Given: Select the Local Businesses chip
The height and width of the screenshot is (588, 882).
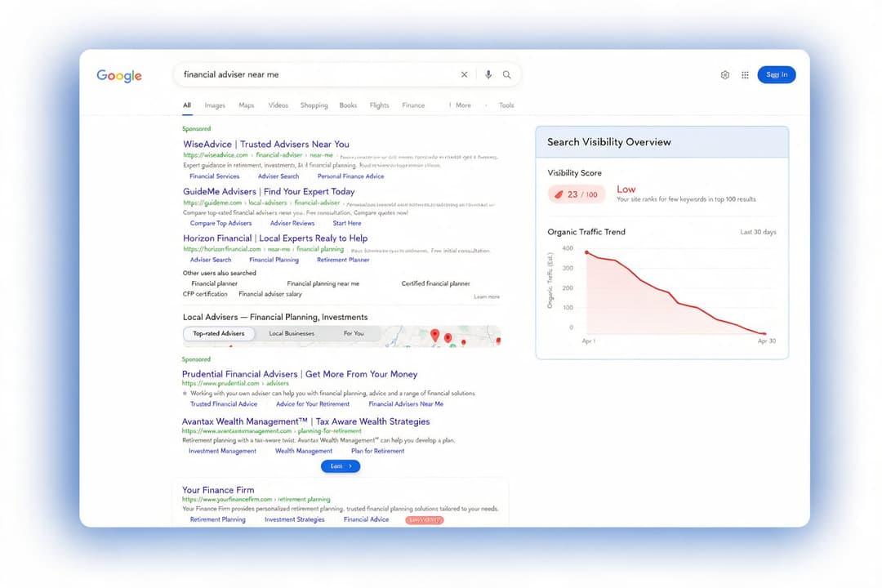Looking at the screenshot, I should (x=292, y=333).
